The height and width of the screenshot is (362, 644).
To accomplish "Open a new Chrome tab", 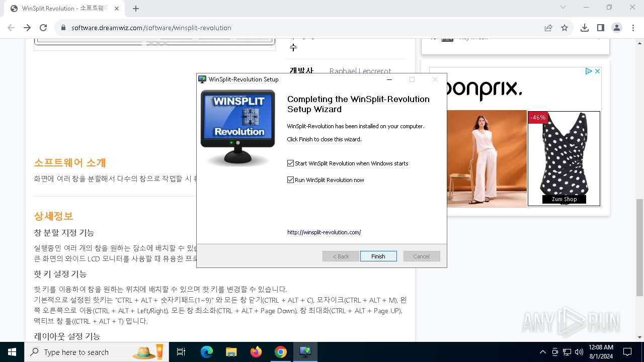I will pos(136,9).
